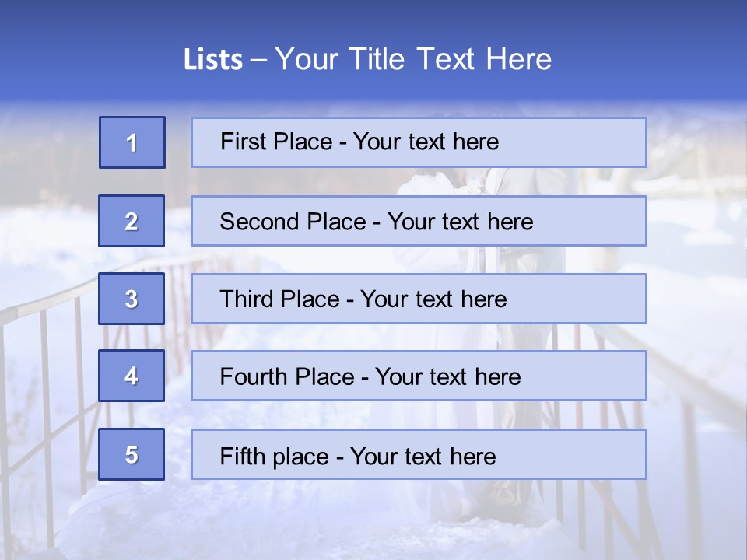Select the Third Place text bar
The width and height of the screenshot is (747, 560).
tap(419, 299)
